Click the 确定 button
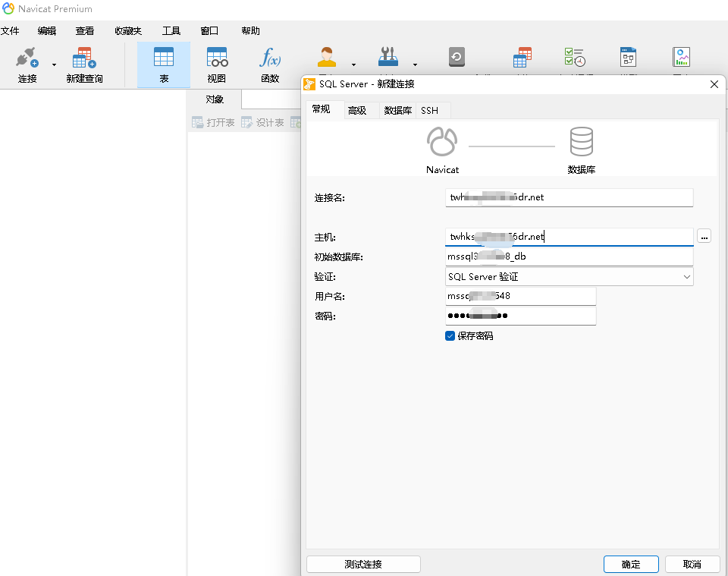Image resolution: width=728 pixels, height=576 pixels. (631, 565)
